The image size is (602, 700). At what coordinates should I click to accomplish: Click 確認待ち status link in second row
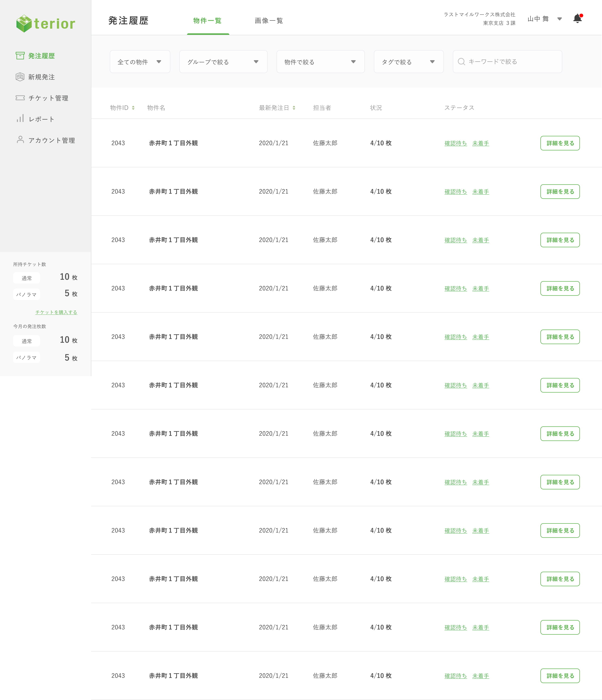(455, 192)
